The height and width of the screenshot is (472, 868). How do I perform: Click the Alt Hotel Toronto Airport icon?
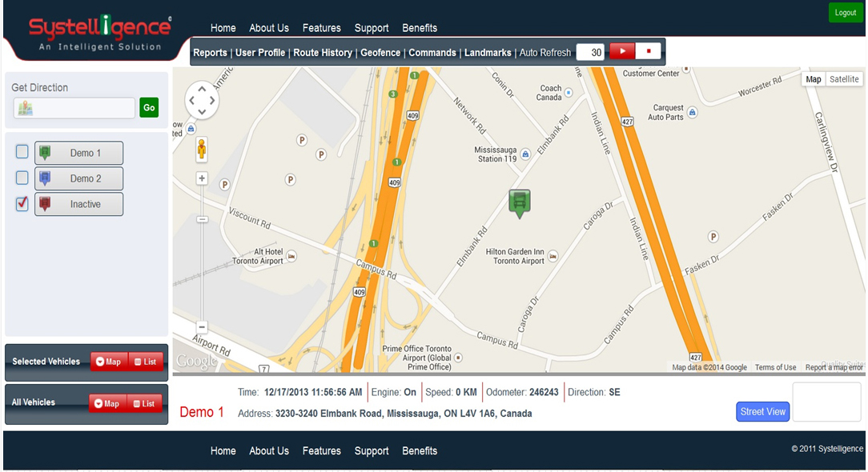291,256
